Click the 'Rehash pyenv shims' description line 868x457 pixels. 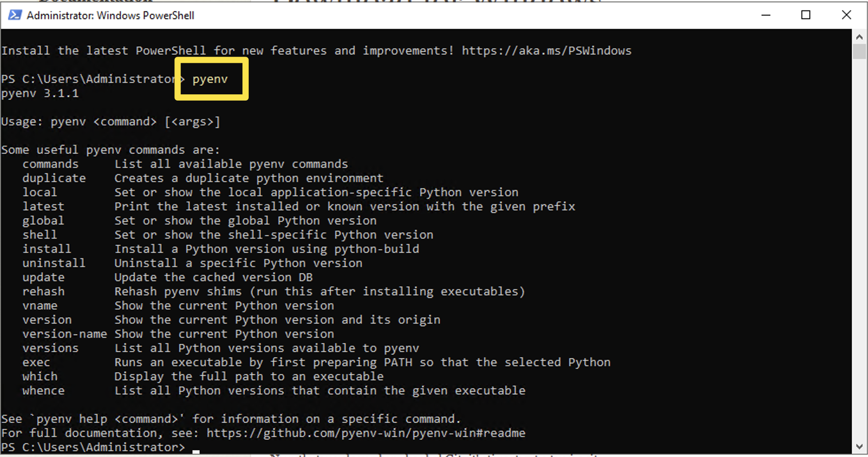(x=320, y=291)
